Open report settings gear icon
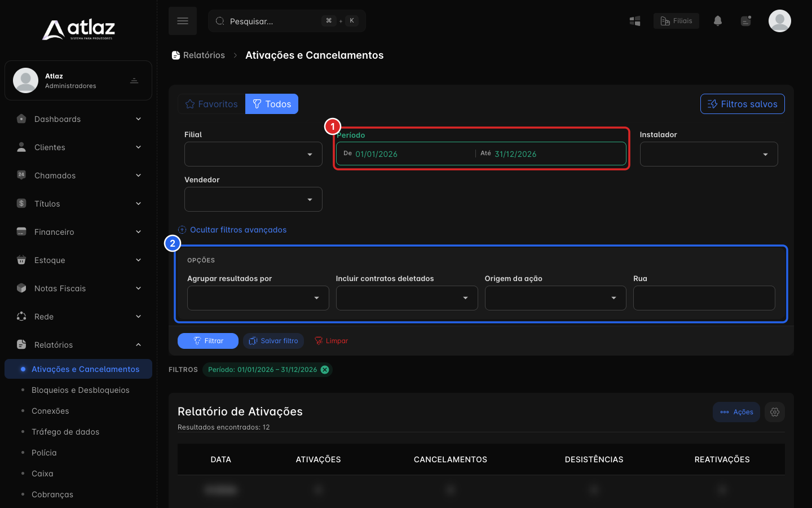 tap(775, 412)
